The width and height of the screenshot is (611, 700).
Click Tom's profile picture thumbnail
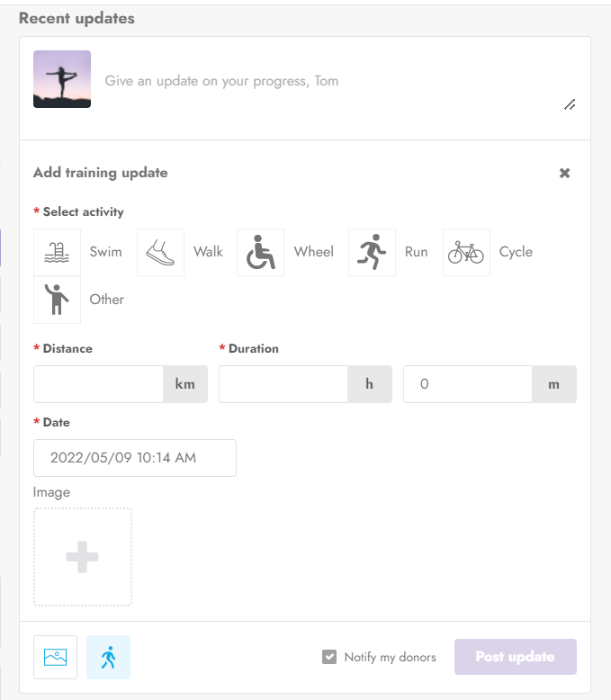tap(62, 79)
